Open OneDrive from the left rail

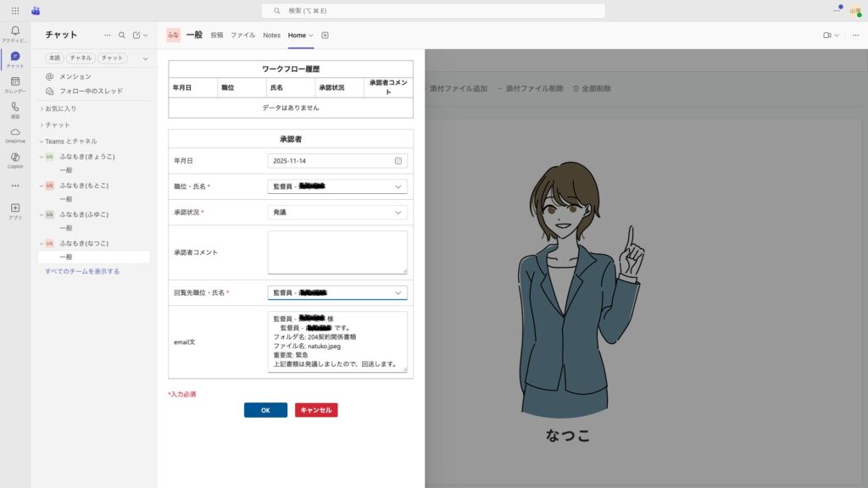pos(14,133)
